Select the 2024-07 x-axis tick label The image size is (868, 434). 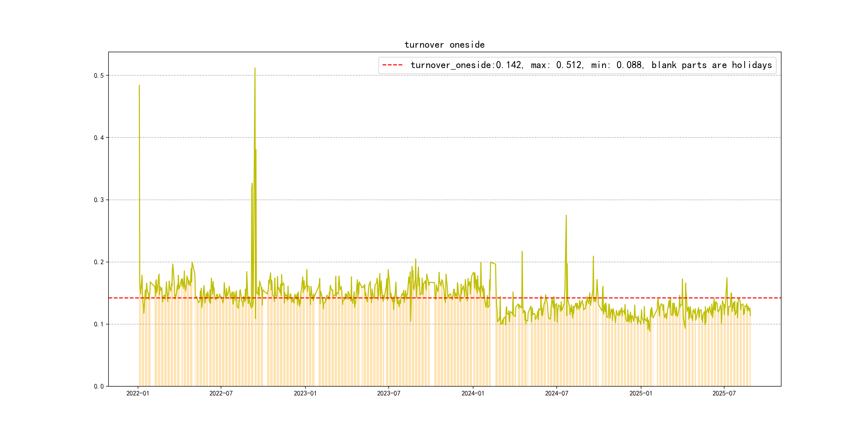click(x=556, y=393)
